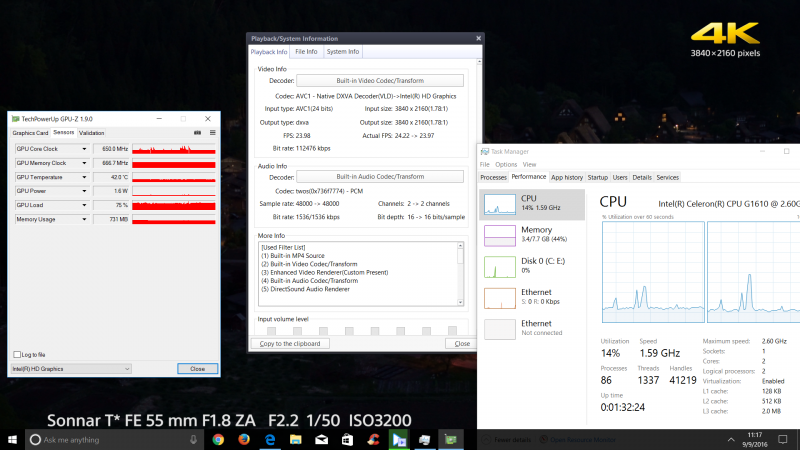The image size is (800, 450).
Task: Click Close in the Playback Information dialog
Action: 462,344
